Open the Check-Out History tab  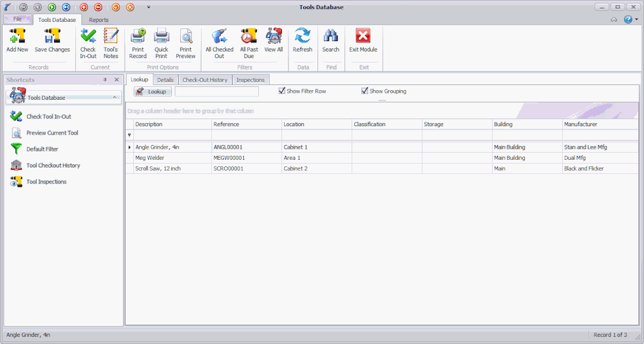(205, 80)
